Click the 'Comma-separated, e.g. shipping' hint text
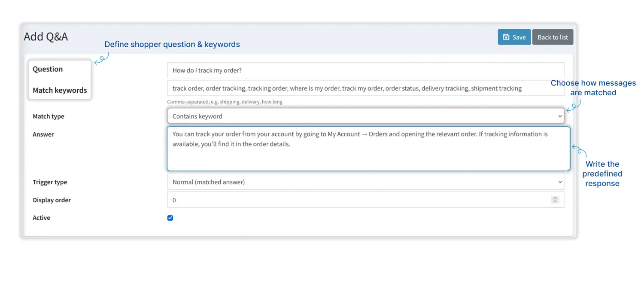The height and width of the screenshot is (282, 644). click(225, 102)
